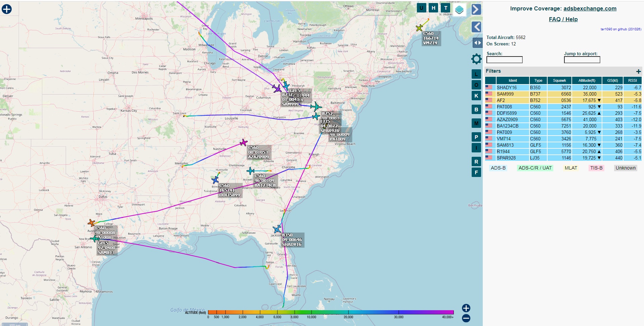Click the plus icon at top-left of map
Image resolution: width=644 pixels, height=326 pixels.
[7, 9]
